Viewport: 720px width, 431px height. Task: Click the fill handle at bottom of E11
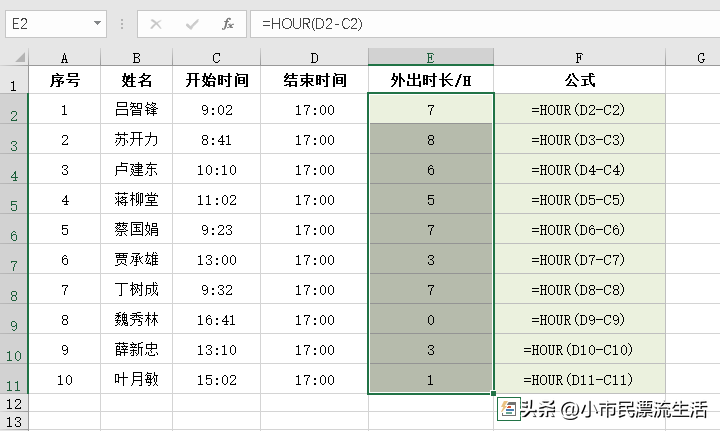point(493,393)
